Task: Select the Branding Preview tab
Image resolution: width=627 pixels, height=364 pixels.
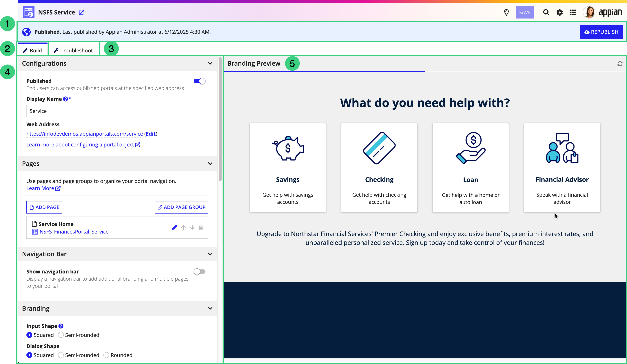Action: click(x=254, y=63)
